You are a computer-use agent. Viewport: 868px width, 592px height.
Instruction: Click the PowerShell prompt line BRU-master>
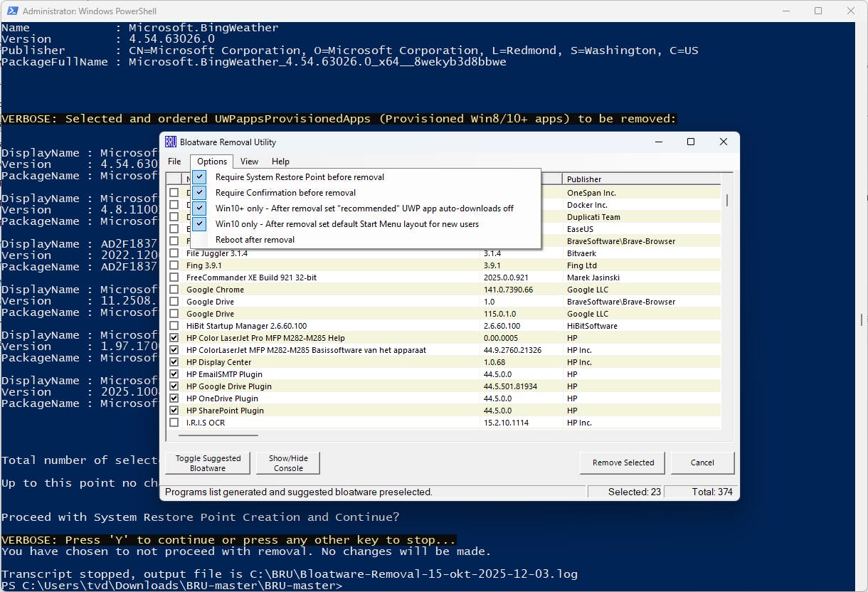click(171, 586)
